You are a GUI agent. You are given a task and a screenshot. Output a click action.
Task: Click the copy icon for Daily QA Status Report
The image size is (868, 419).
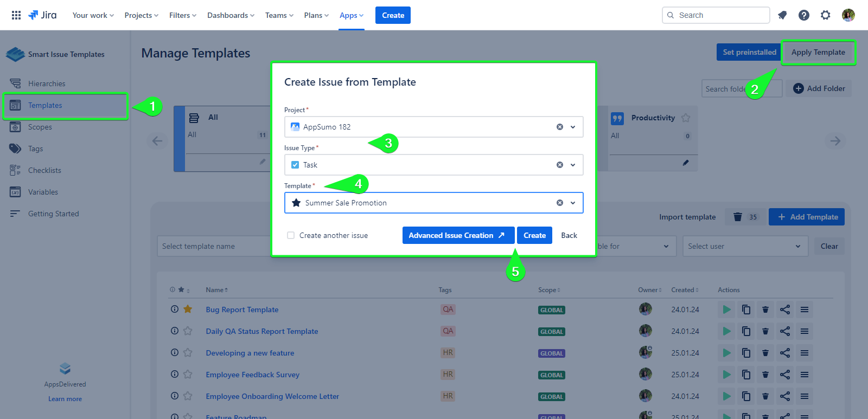(x=746, y=331)
